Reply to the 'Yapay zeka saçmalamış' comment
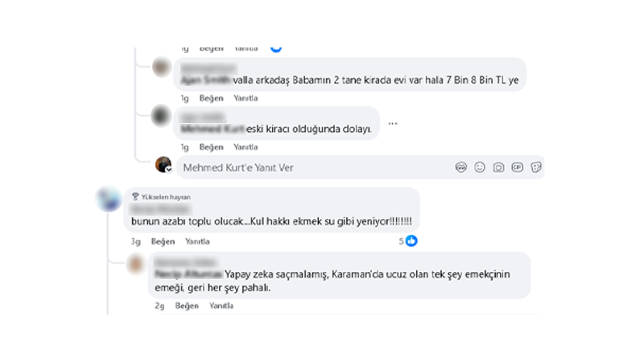This screenshot has width=644, height=362. tap(221, 306)
